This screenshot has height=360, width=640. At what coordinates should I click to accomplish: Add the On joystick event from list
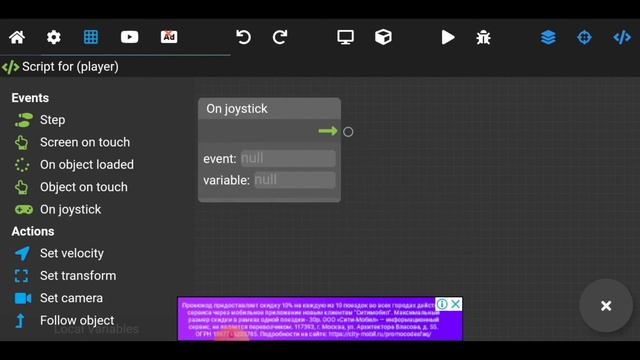[71, 210]
